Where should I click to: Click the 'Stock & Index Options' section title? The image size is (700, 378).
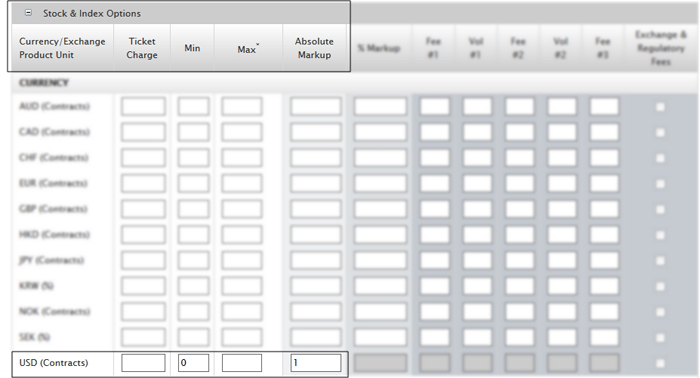[x=92, y=13]
